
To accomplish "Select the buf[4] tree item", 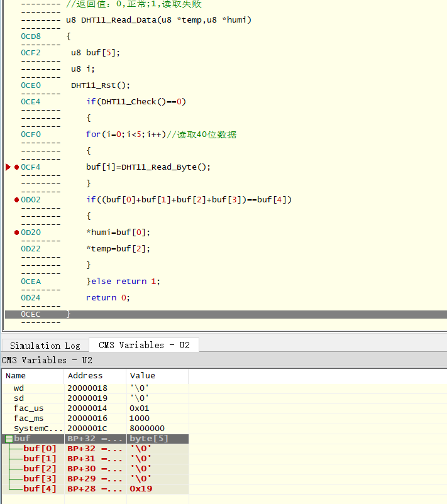I will [40, 489].
